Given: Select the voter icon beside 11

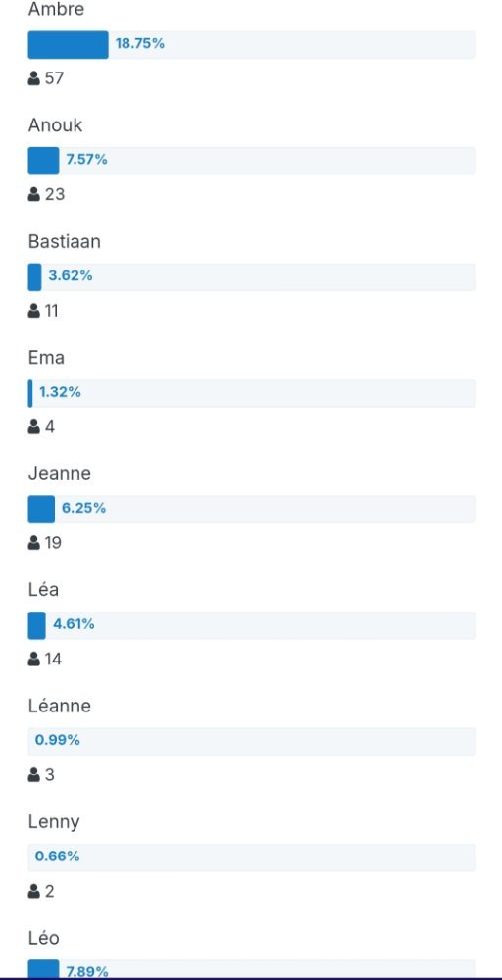Looking at the screenshot, I should [x=33, y=311].
